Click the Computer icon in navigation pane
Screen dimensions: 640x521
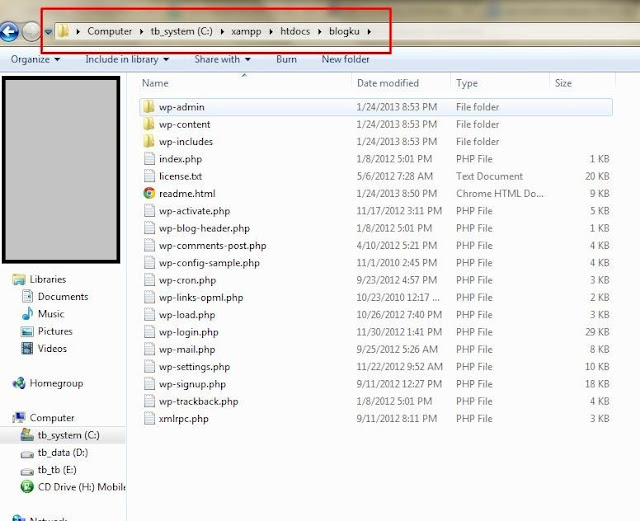coord(19,418)
